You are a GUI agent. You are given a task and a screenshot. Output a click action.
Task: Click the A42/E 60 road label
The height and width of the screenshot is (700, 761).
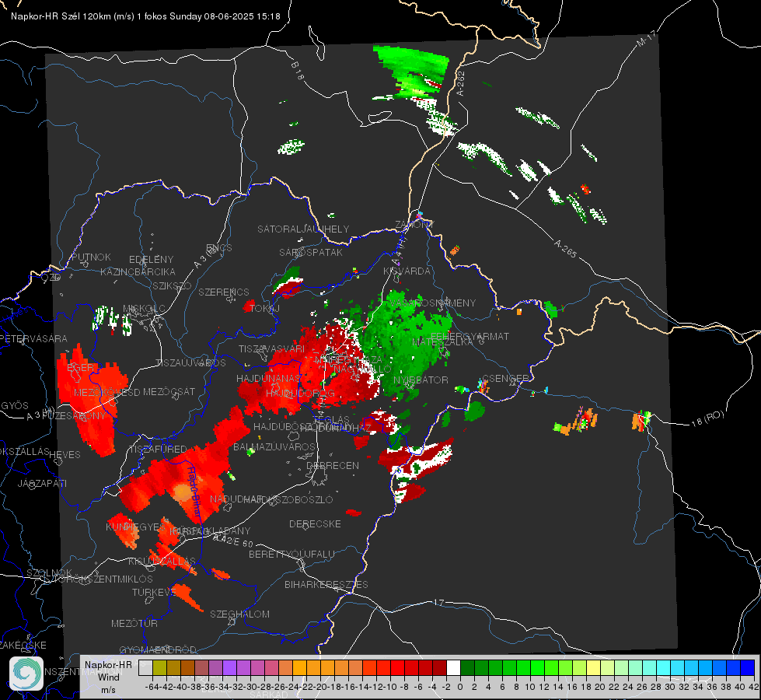point(233,541)
